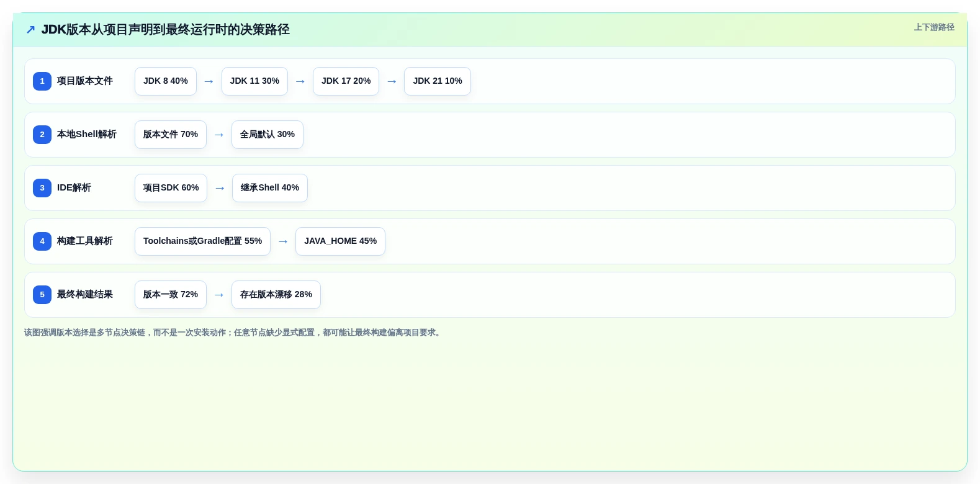This screenshot has height=484, width=980.
Task: Click the IDE解析 row label
Action: tap(74, 188)
